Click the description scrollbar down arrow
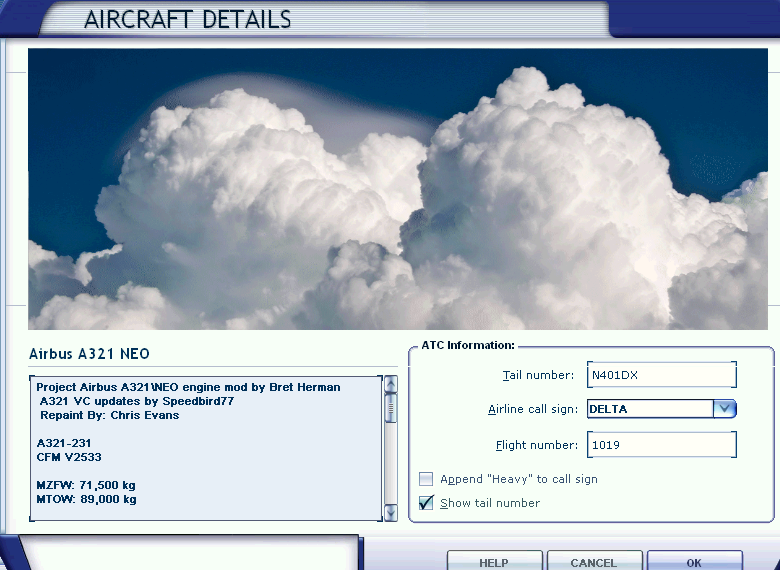The height and width of the screenshot is (570, 780). point(391,513)
